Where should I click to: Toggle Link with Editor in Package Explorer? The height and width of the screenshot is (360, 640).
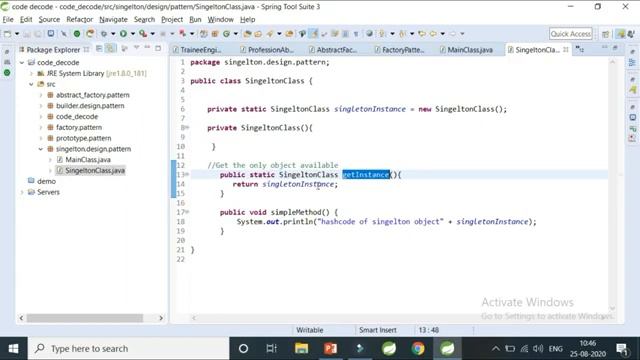coord(110,49)
